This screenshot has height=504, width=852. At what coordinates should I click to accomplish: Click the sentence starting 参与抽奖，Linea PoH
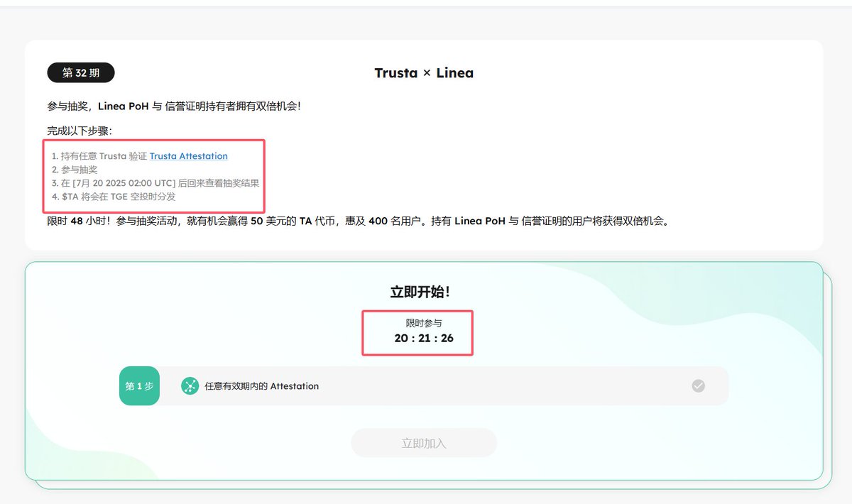pyautogui.click(x=174, y=106)
